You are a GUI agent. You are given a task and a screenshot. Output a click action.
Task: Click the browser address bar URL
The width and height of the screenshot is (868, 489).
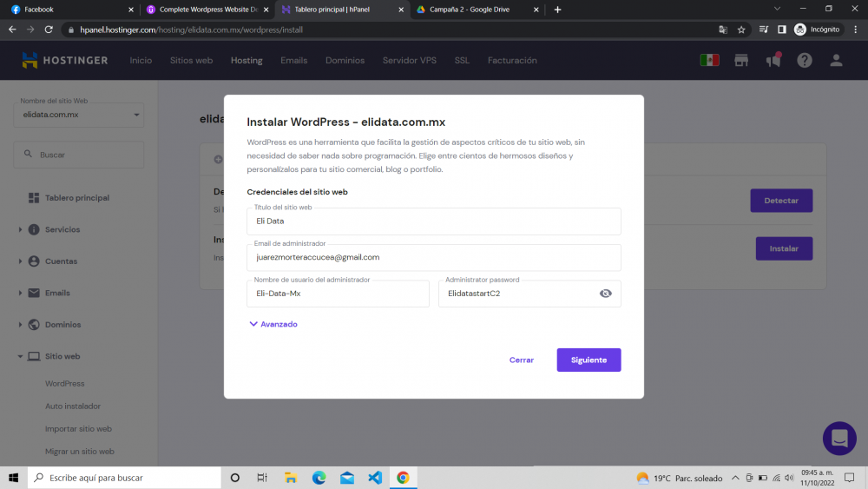(191, 30)
